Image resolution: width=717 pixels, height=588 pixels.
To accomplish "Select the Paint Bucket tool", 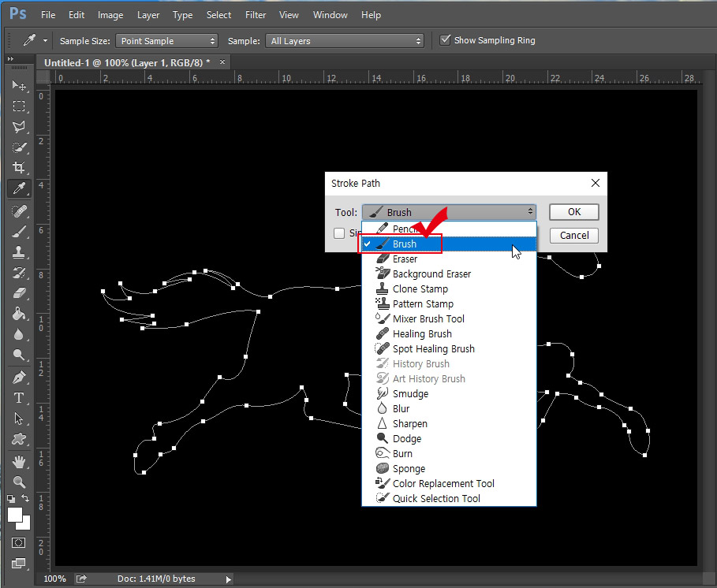I will click(x=19, y=314).
